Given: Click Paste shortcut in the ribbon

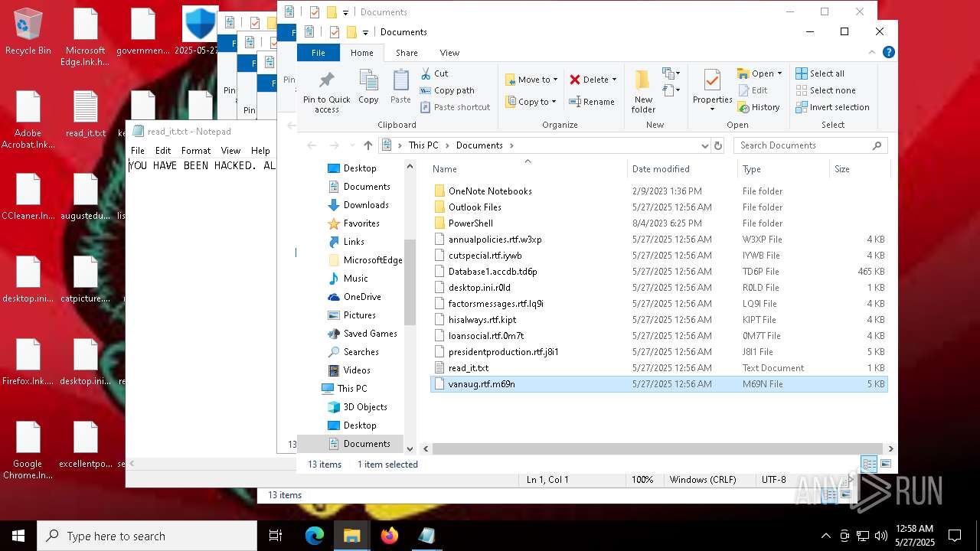Looking at the screenshot, I should pos(455,107).
